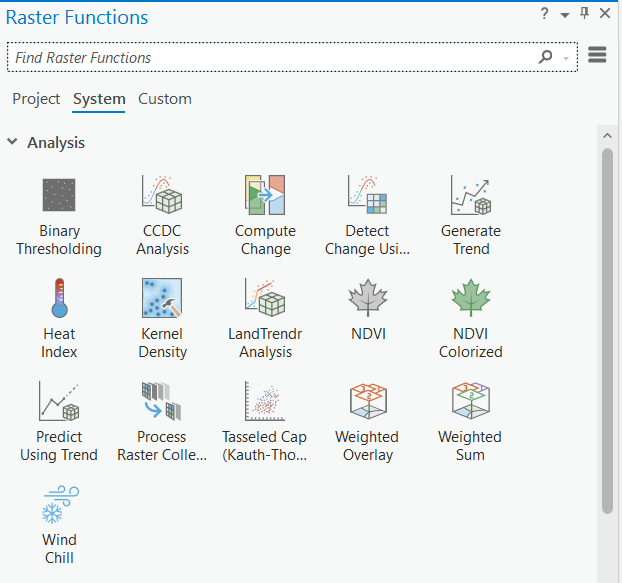Open the Tasseled Cap function

click(265, 402)
